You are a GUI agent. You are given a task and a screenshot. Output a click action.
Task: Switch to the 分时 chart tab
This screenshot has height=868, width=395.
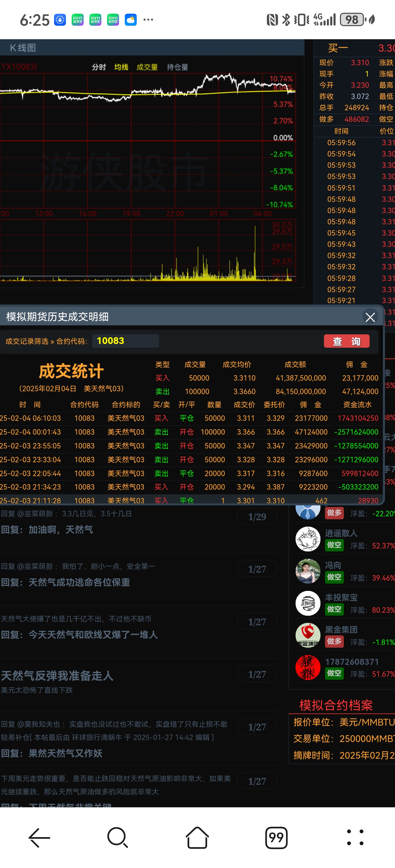pos(99,67)
